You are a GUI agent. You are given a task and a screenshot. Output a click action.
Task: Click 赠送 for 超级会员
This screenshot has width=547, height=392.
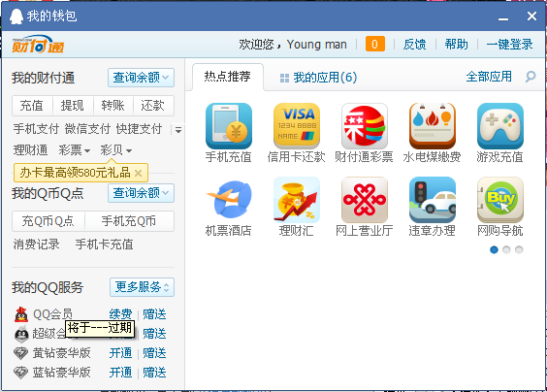coord(154,334)
